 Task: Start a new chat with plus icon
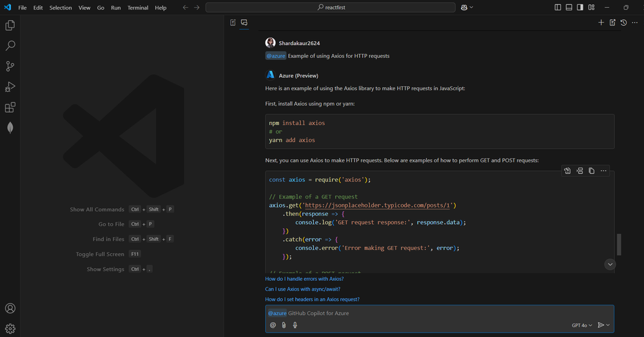601,23
